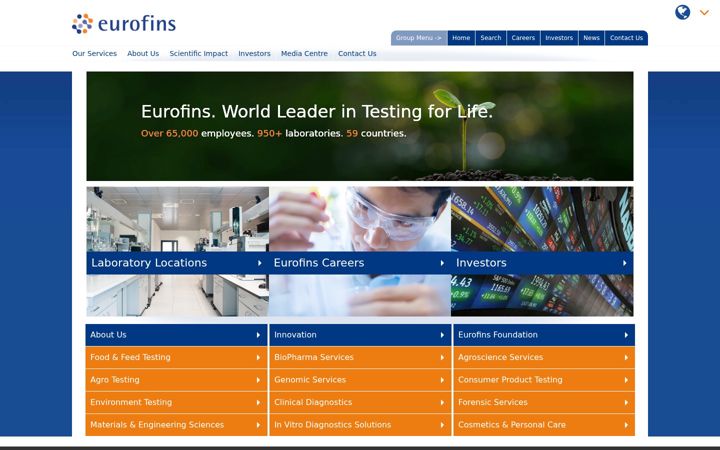Open Environment Testing
This screenshot has width=720, height=450.
(176, 403)
